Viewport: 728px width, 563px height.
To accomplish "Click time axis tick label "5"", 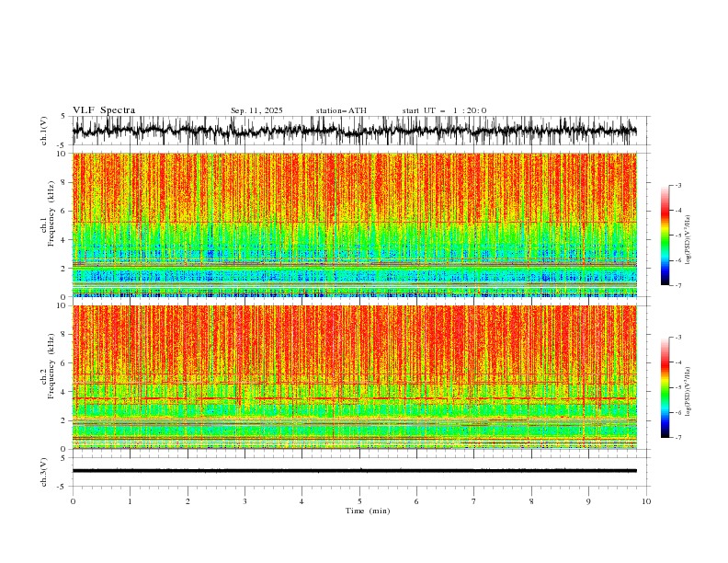I will click(359, 501).
